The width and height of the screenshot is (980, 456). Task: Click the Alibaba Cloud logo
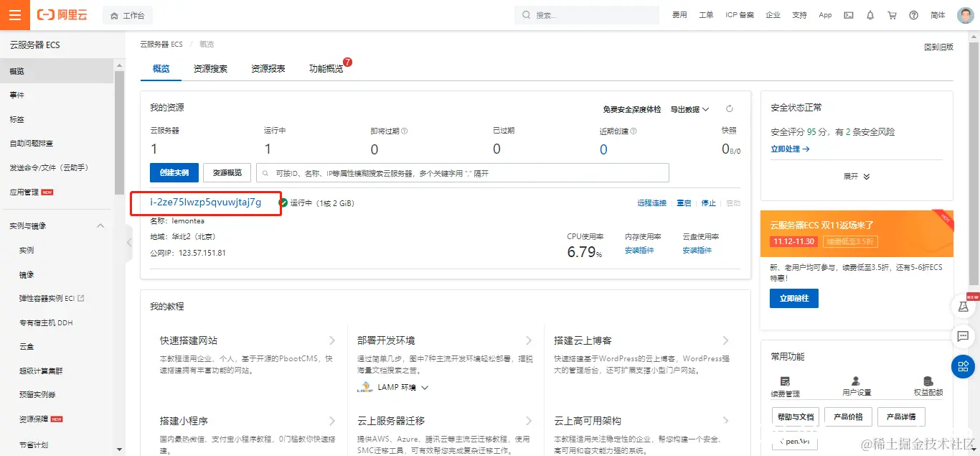pos(62,15)
